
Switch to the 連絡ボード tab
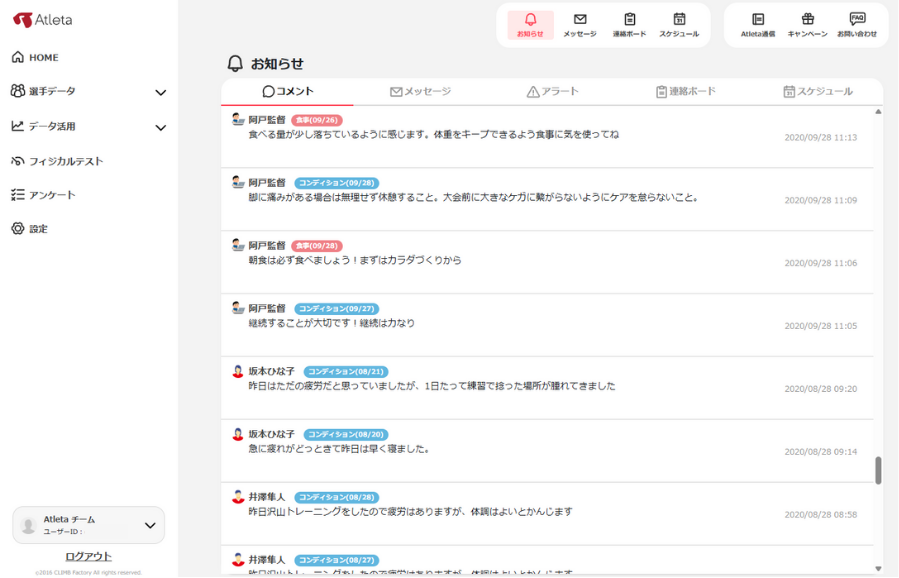click(686, 91)
